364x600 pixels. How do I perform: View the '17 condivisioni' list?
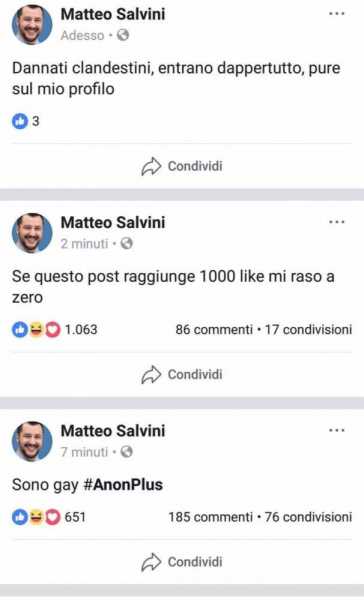(309, 329)
